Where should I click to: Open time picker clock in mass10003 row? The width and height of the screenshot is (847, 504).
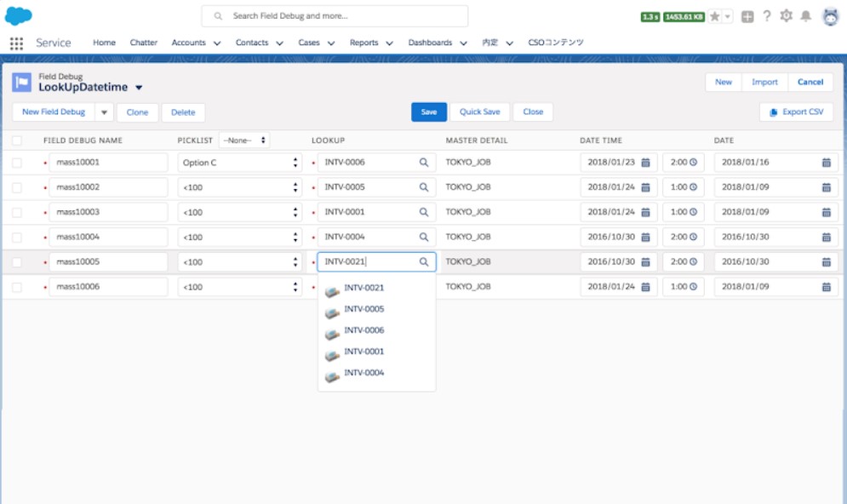click(693, 212)
